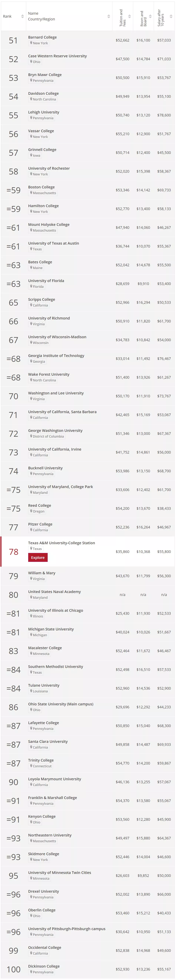The image size is (176, 980).
Task: Click location pin under Grinnell College
Action: point(31,155)
